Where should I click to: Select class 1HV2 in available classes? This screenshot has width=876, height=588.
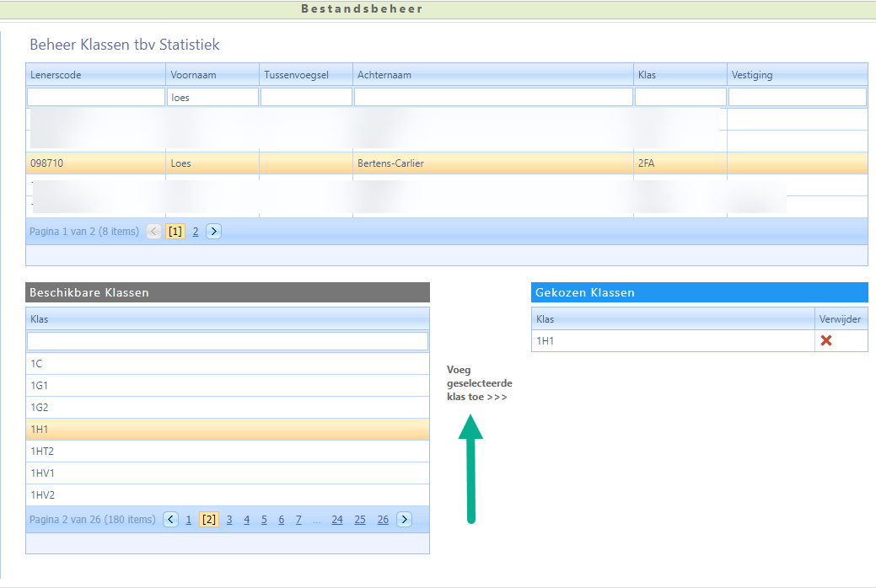(x=227, y=495)
